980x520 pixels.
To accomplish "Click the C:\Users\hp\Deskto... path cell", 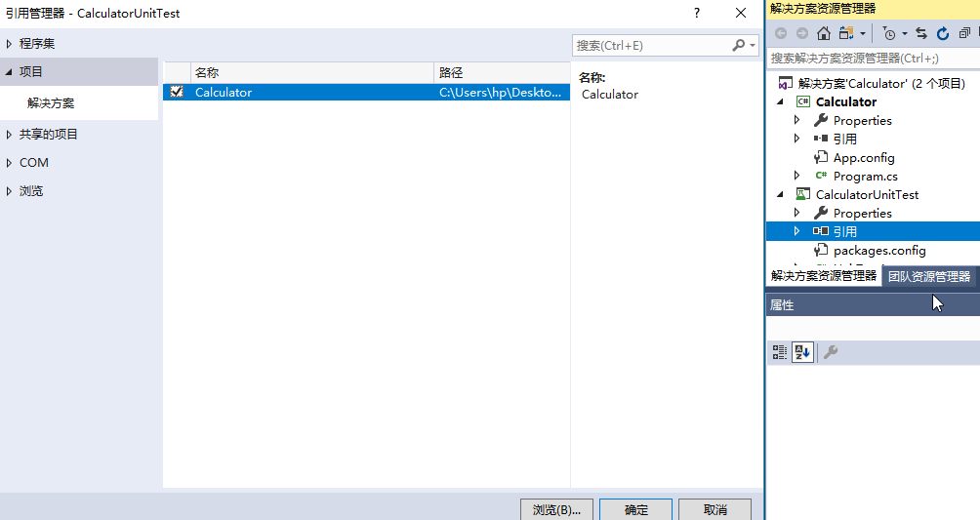I will pyautogui.click(x=501, y=93).
